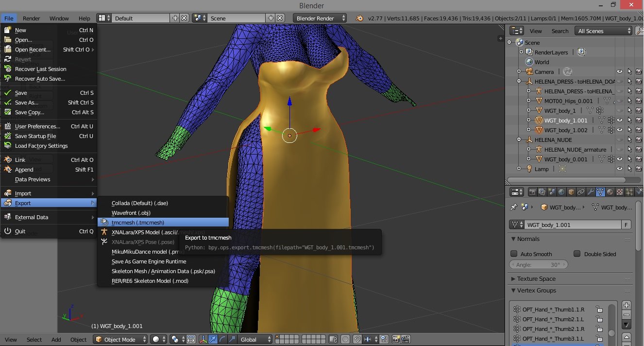Click the WGT_body_1.001 mesh name field
This screenshot has width=644, height=346.
[x=573, y=225]
